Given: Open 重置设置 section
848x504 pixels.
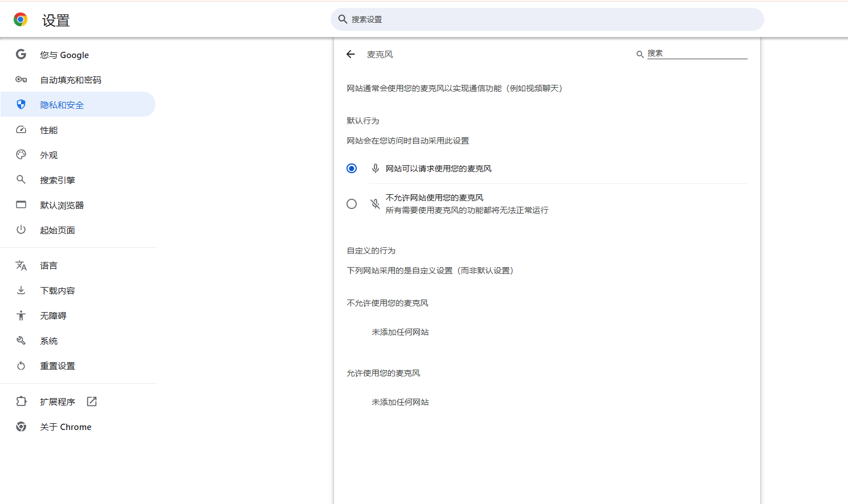Looking at the screenshot, I should click(x=78, y=366).
